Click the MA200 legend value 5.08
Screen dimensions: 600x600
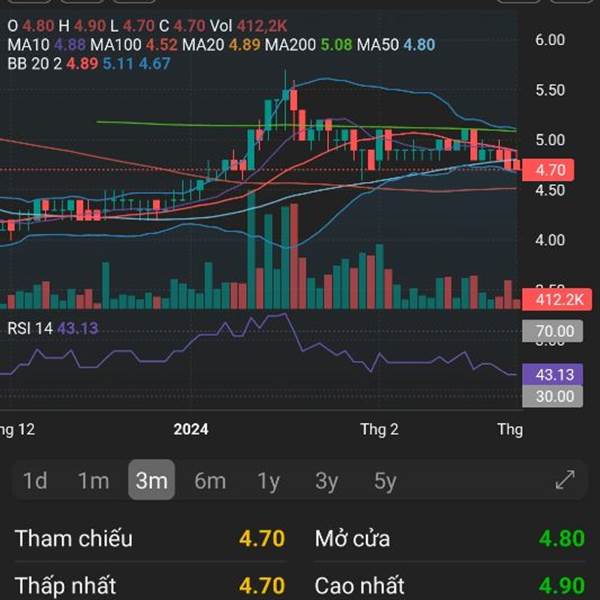click(336, 45)
